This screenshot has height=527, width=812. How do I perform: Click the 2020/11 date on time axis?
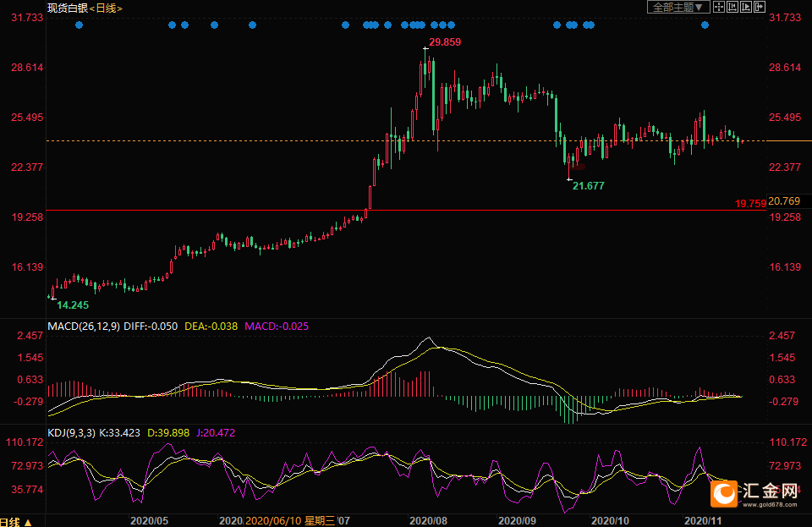[x=703, y=521]
